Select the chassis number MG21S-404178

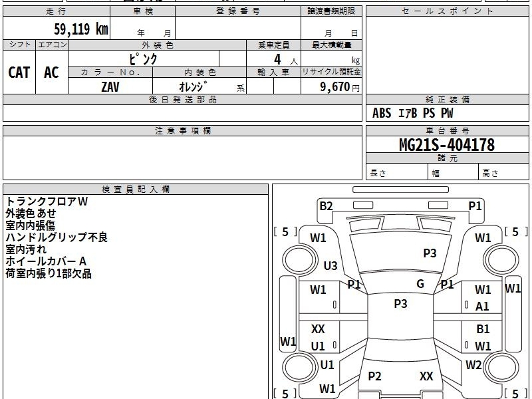point(447,145)
